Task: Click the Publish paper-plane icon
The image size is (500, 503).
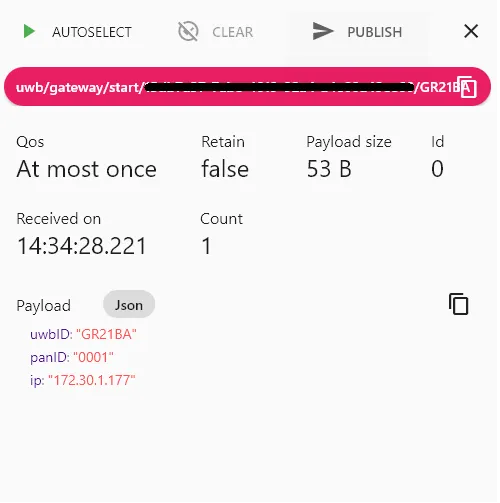Action: (323, 31)
